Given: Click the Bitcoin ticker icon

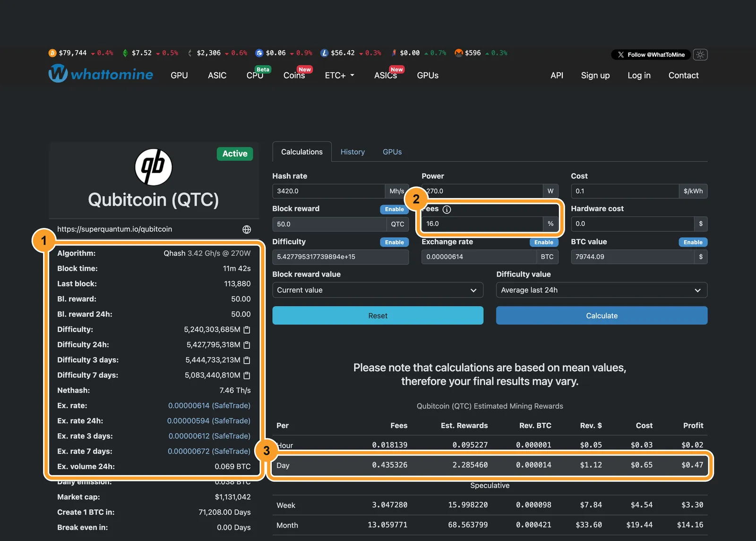Looking at the screenshot, I should click(x=52, y=53).
